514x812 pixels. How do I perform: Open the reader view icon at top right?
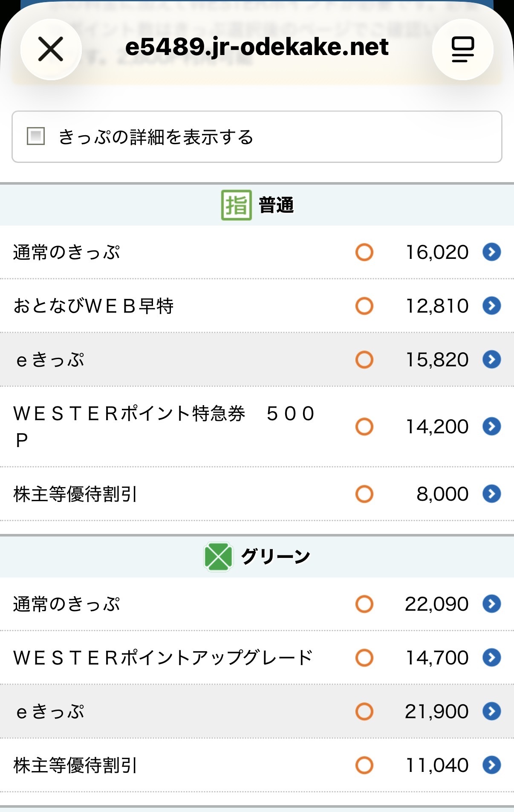point(462,49)
